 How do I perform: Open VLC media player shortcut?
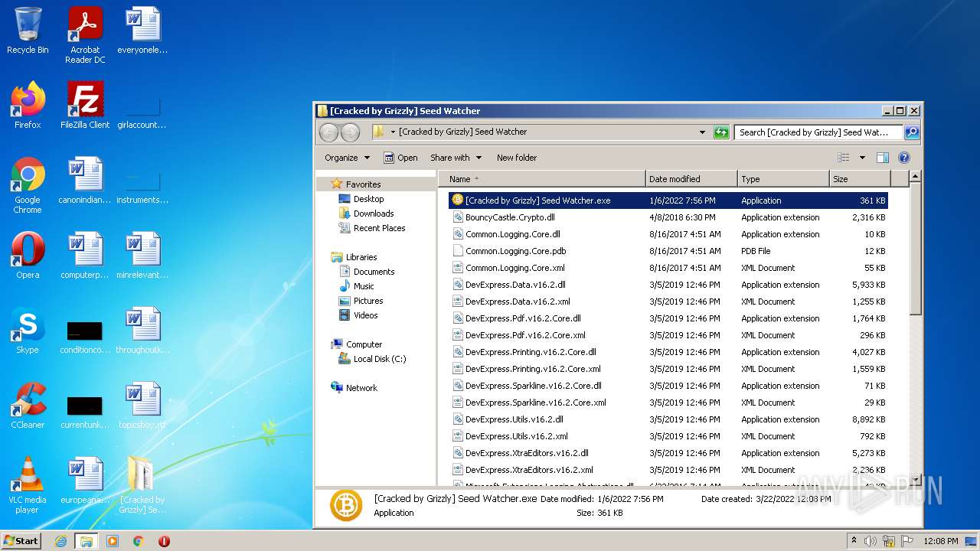pyautogui.click(x=28, y=485)
